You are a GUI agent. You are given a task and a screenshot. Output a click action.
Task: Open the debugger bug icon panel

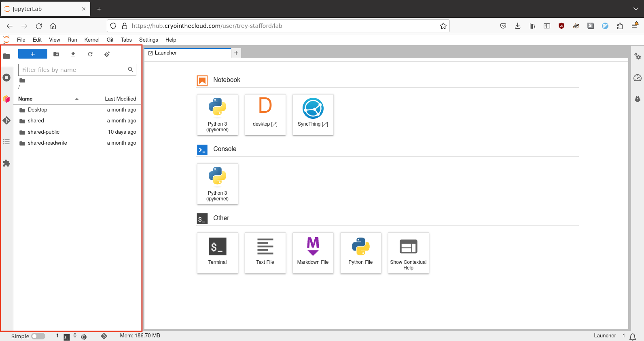click(x=638, y=99)
